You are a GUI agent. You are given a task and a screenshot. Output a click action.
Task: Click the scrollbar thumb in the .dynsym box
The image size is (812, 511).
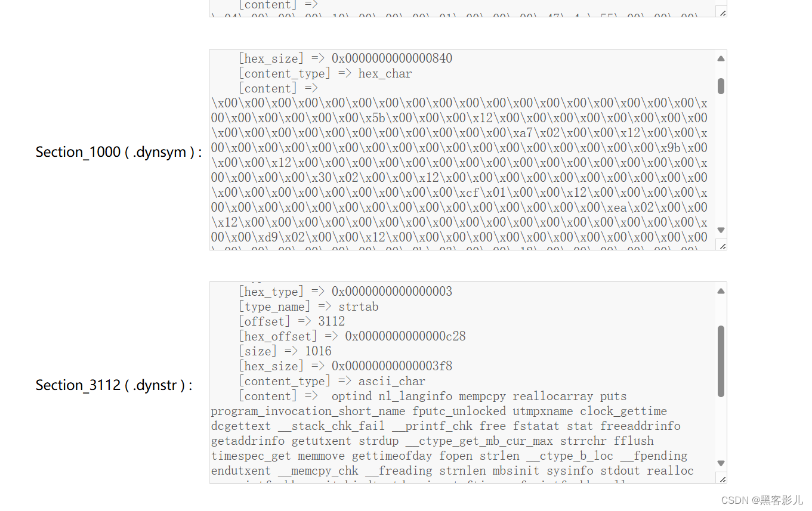tap(721, 86)
